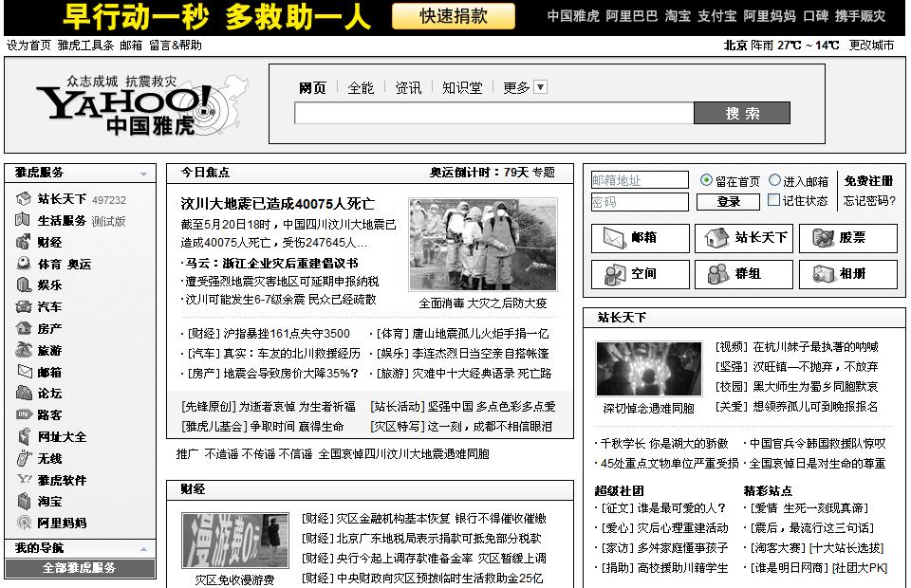Image resolution: width=911 pixels, height=588 pixels.
Task: Open the 股票 stocks icon button
Action: [x=847, y=238]
